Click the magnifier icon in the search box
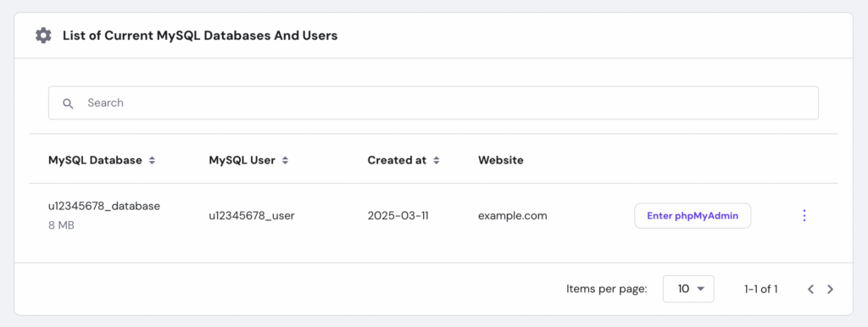 68,103
